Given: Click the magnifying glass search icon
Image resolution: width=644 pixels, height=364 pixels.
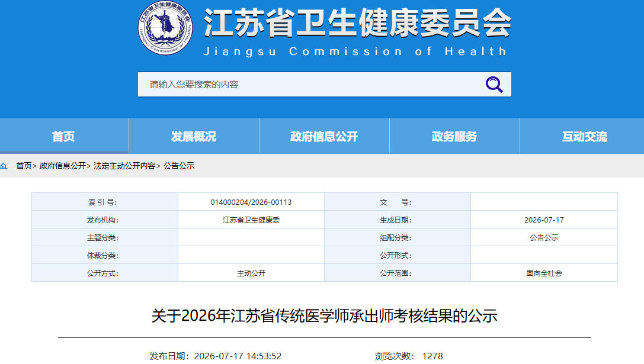Looking at the screenshot, I should pos(494,85).
